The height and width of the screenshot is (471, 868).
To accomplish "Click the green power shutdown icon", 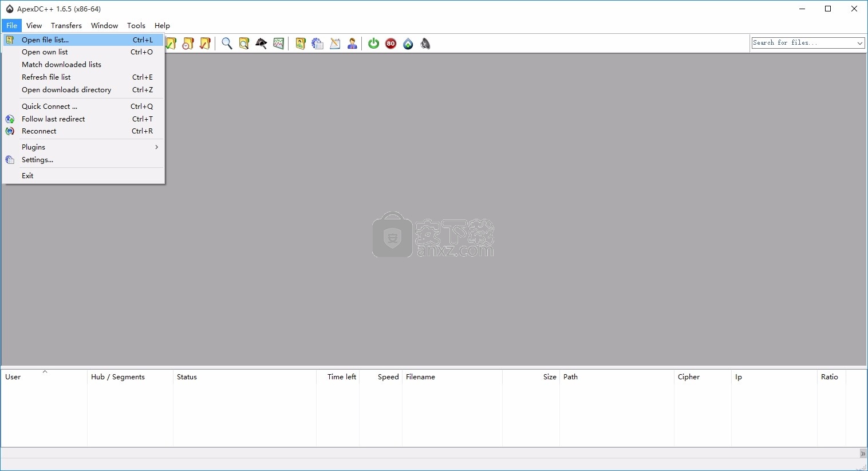I will tap(374, 44).
